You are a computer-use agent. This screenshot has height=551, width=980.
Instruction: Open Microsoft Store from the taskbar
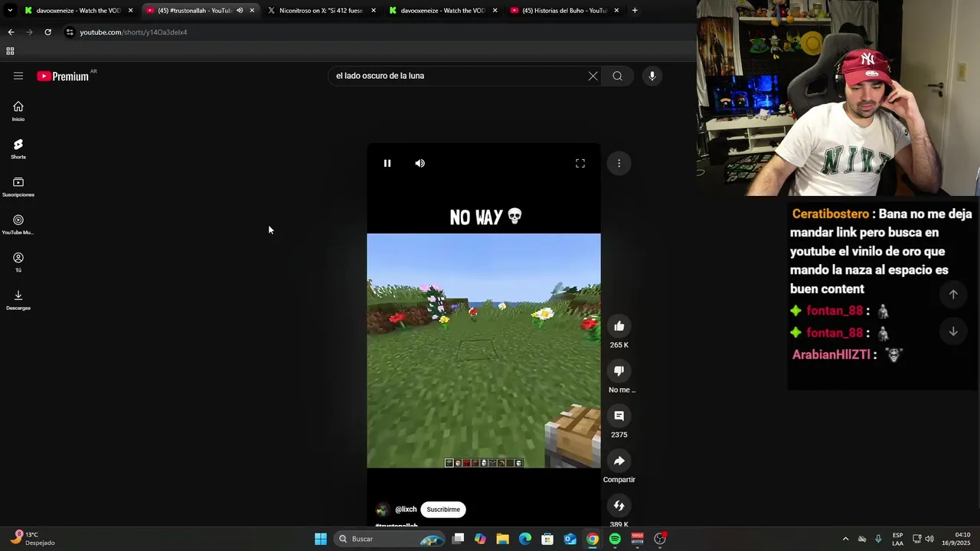(x=547, y=539)
